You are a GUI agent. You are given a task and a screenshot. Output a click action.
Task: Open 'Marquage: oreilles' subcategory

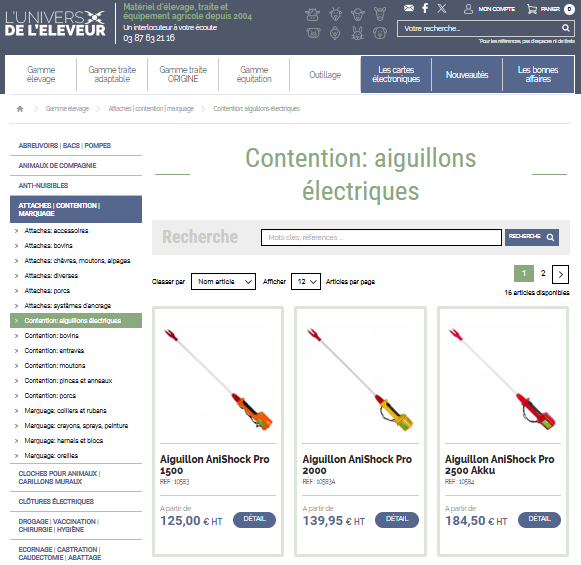pyautogui.click(x=51, y=456)
